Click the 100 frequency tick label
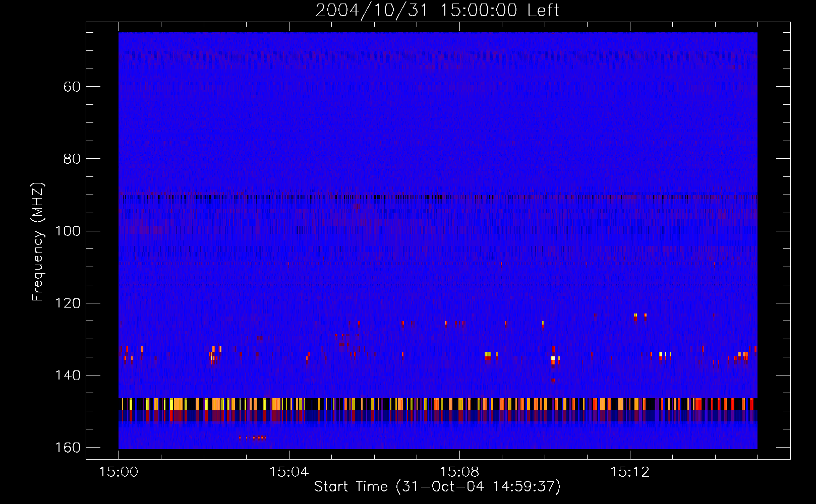 click(68, 231)
